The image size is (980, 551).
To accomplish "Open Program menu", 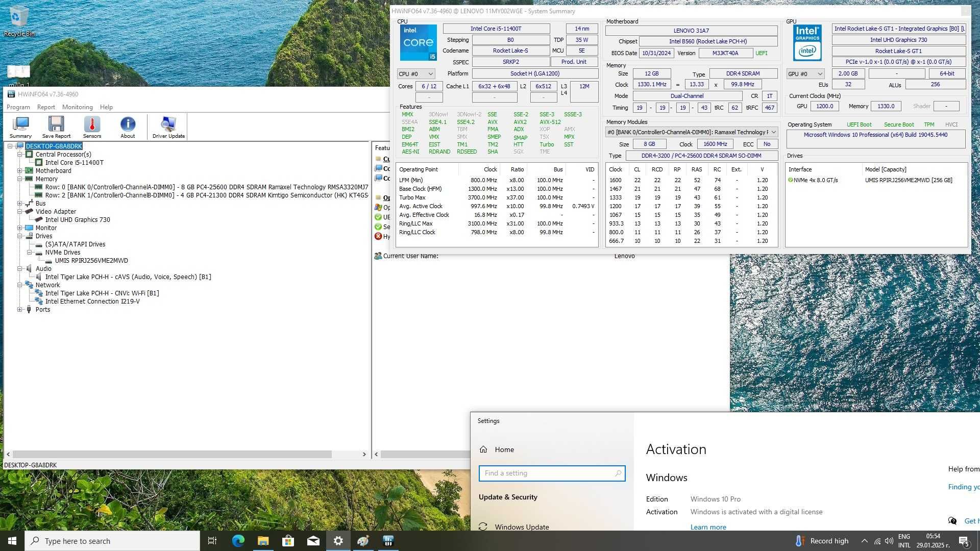I will pyautogui.click(x=18, y=107).
